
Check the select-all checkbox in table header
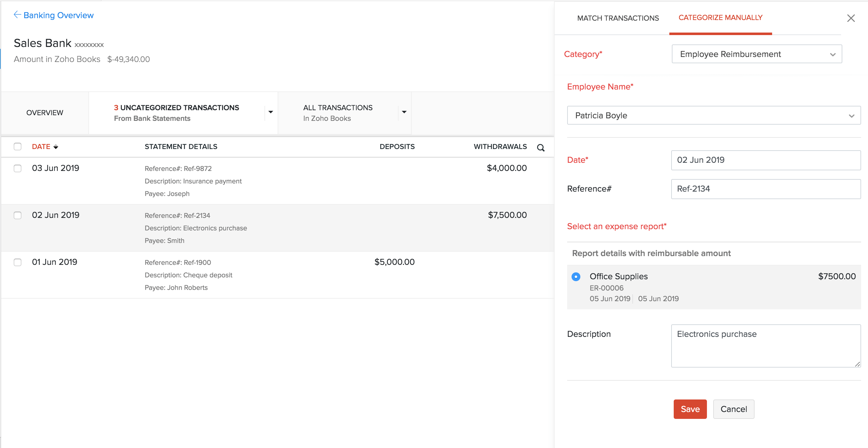click(18, 147)
